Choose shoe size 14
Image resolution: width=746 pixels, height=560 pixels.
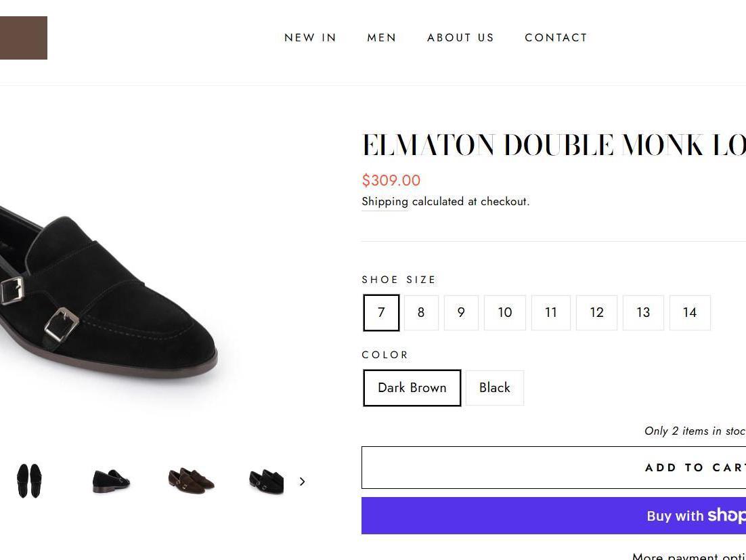pyautogui.click(x=690, y=313)
